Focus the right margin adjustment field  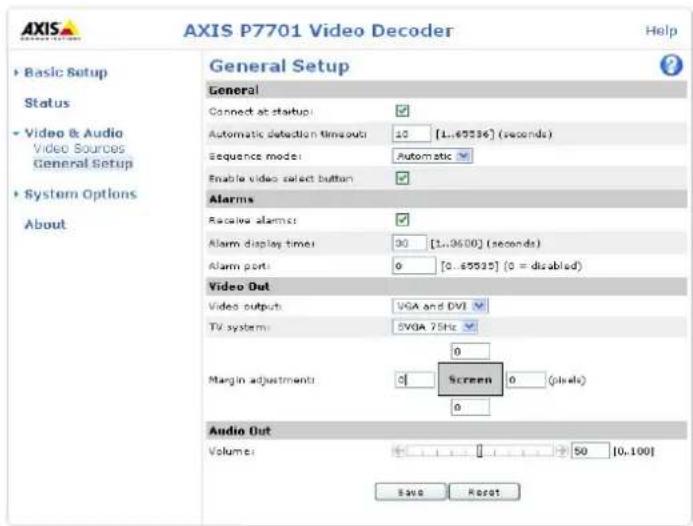[x=526, y=380]
